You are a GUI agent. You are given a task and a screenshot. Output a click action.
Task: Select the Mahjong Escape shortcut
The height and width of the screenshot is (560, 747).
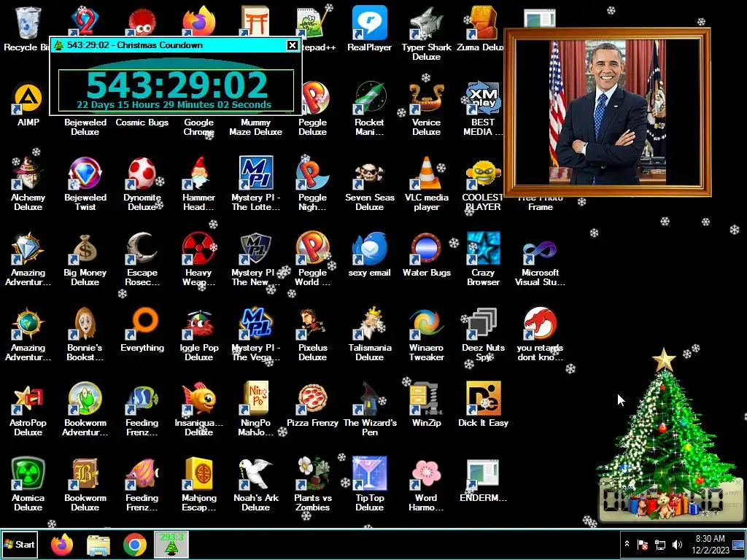point(198,484)
